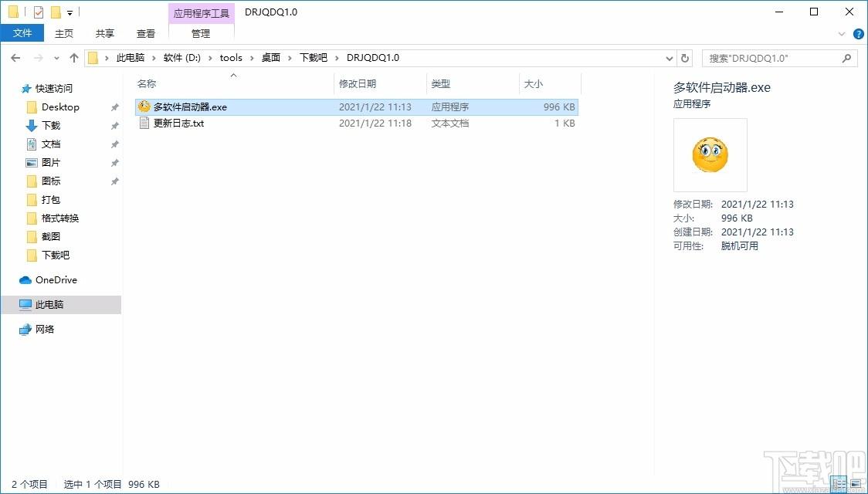Unpin the 下载 folder from Quick Access
The height and width of the screenshot is (494, 868).
[x=113, y=126]
